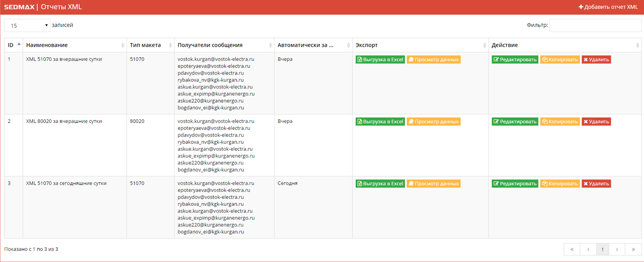Copy the XML 80020 за вчерашние сутки report
This screenshot has height=262, width=644.
tap(560, 122)
